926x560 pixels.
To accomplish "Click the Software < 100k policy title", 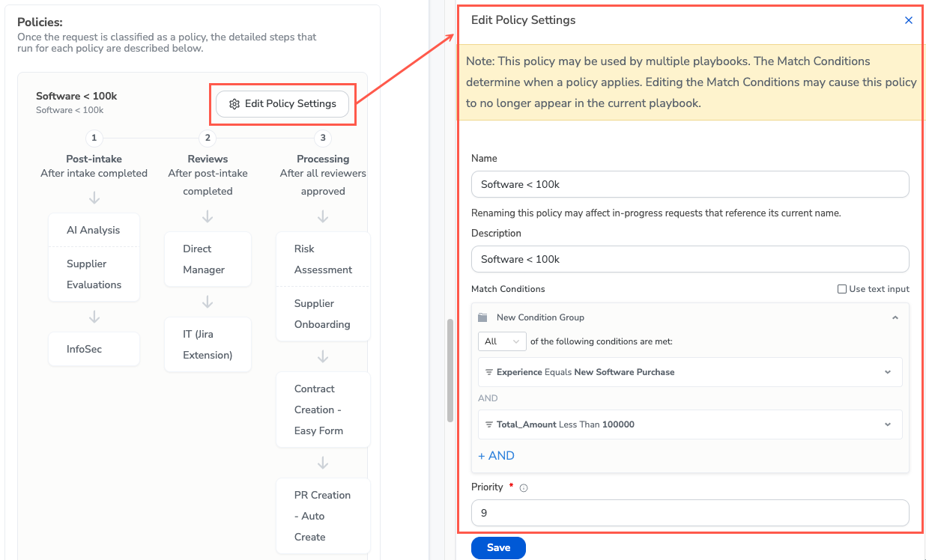I will (76, 96).
